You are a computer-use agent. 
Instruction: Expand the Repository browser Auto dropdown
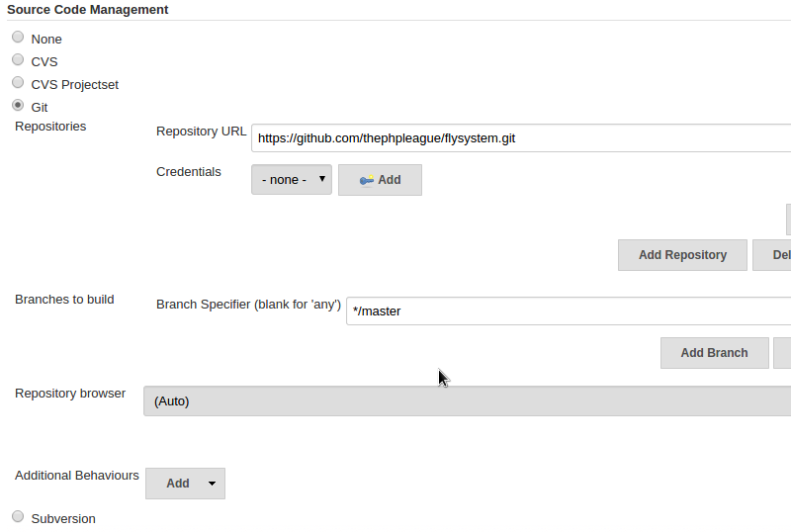467,401
